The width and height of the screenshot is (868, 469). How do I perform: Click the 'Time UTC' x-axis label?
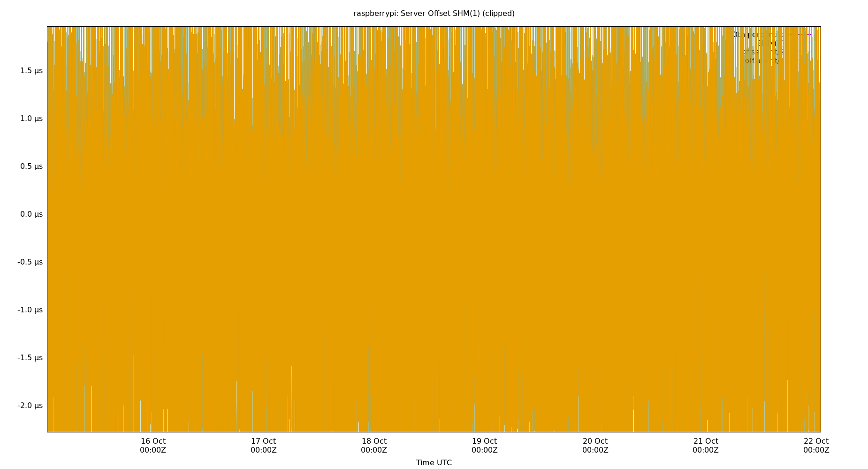(x=434, y=462)
